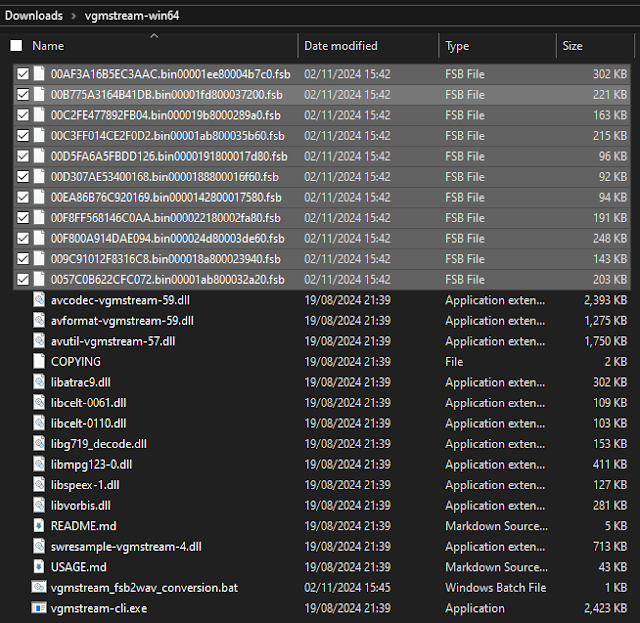Screen dimensions: 640x623
Task: Click file icon of 00AF3A16B5EC3AAC fsb file
Action: click(x=39, y=73)
